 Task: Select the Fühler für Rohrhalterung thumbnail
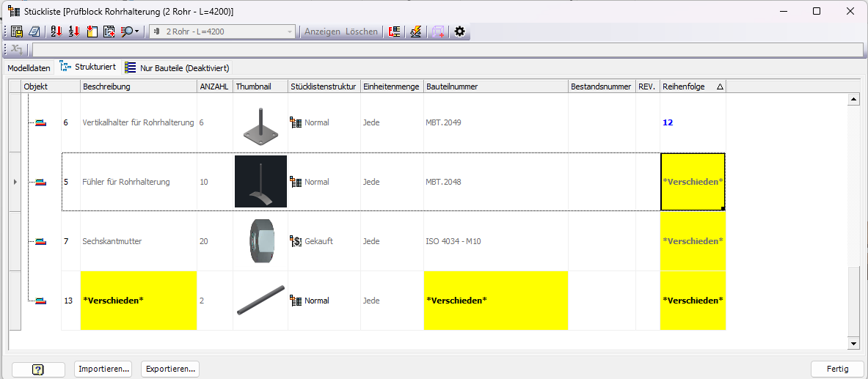coord(260,182)
